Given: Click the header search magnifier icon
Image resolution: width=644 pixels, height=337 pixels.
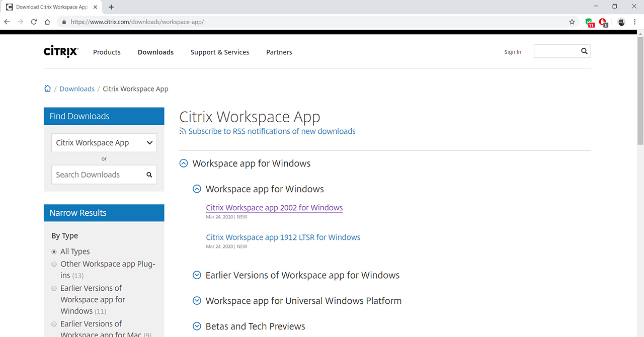Looking at the screenshot, I should coord(584,51).
